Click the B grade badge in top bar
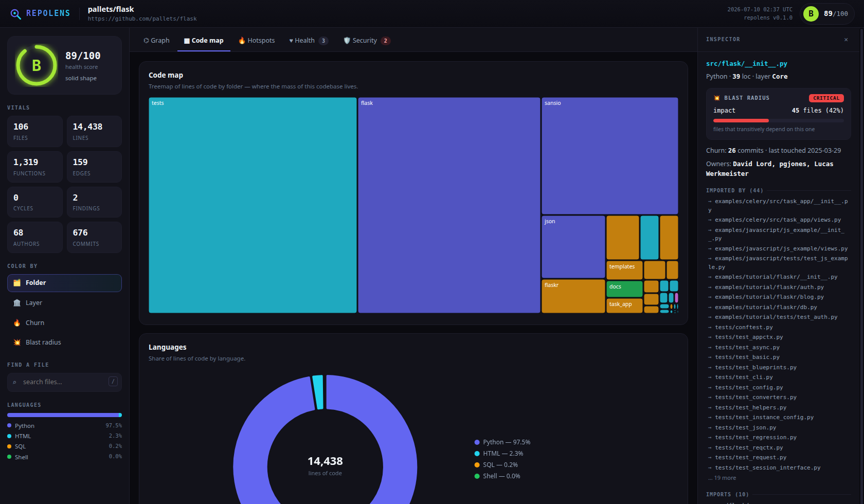This screenshot has height=504, width=864. click(x=811, y=14)
